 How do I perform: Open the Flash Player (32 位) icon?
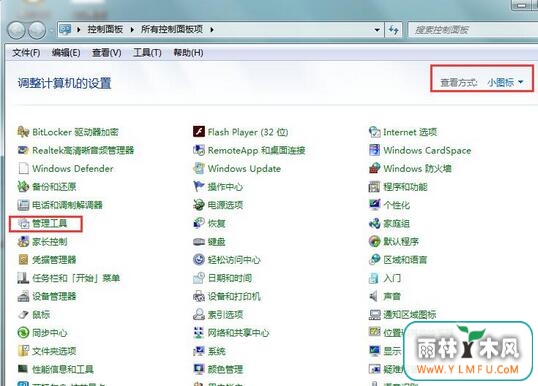click(199, 132)
